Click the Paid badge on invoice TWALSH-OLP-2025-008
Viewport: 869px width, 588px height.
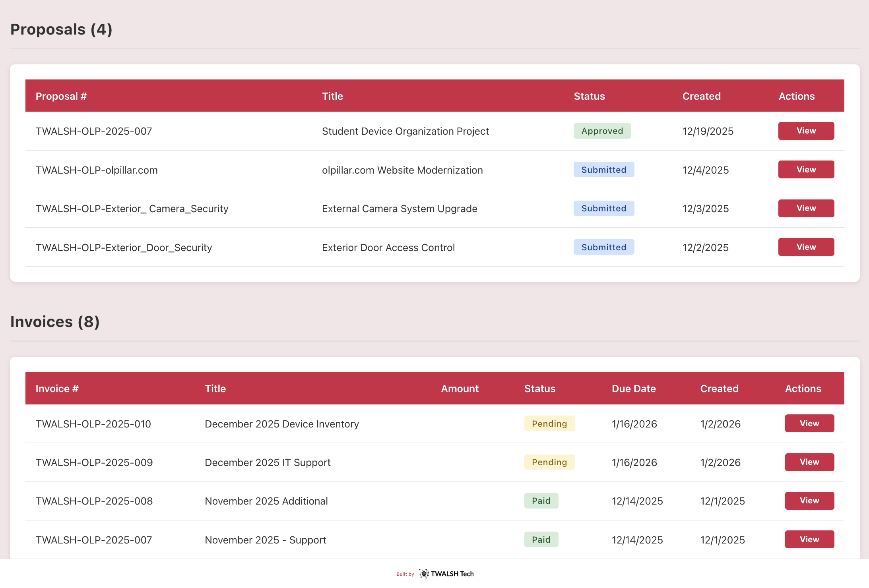point(541,501)
